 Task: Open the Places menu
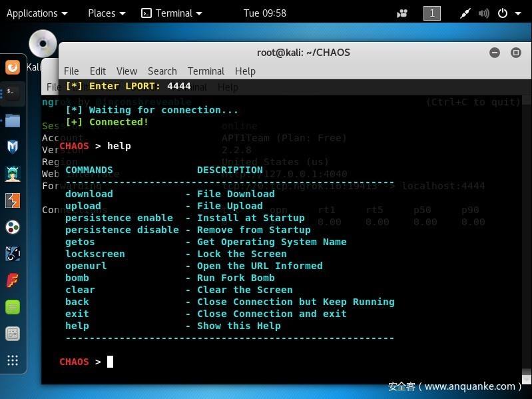tap(107, 13)
